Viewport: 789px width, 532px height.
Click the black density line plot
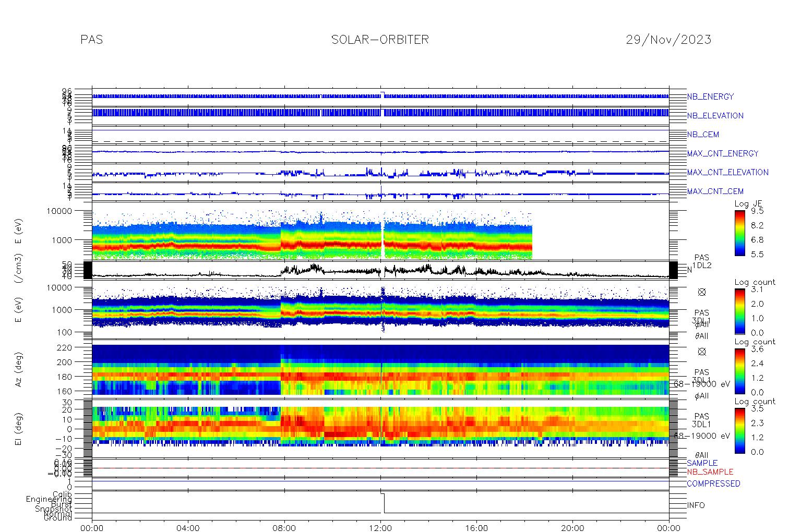click(x=380, y=270)
